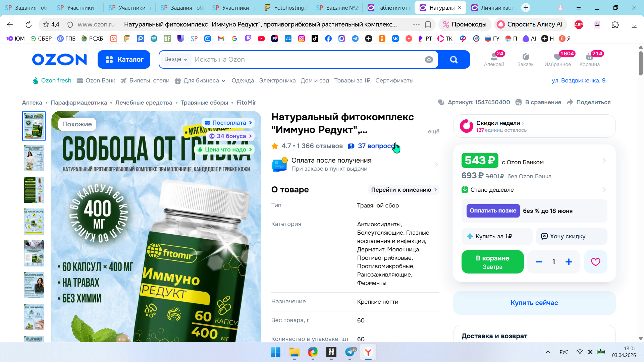
Task: Expand product title with ещё
Action: 433,131
